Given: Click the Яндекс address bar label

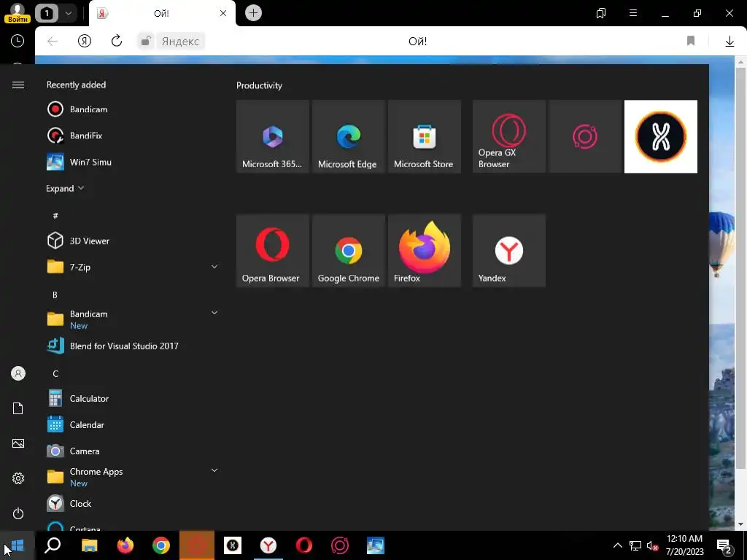Looking at the screenshot, I should click(x=180, y=42).
